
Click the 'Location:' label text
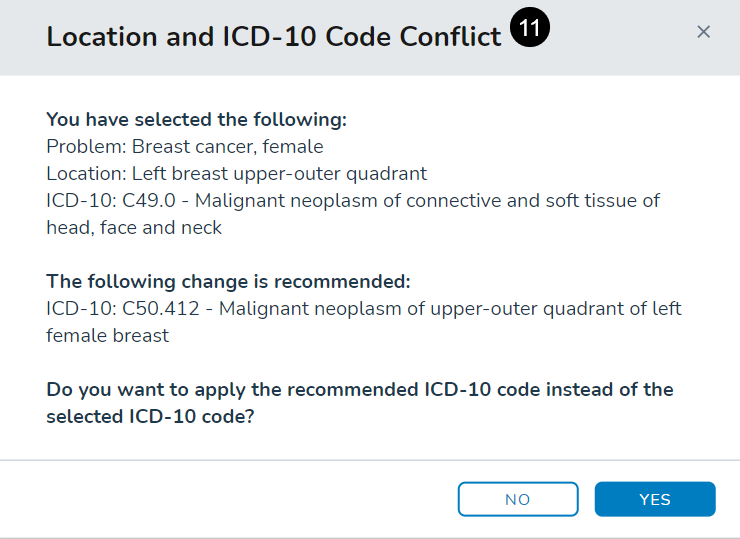click(86, 173)
